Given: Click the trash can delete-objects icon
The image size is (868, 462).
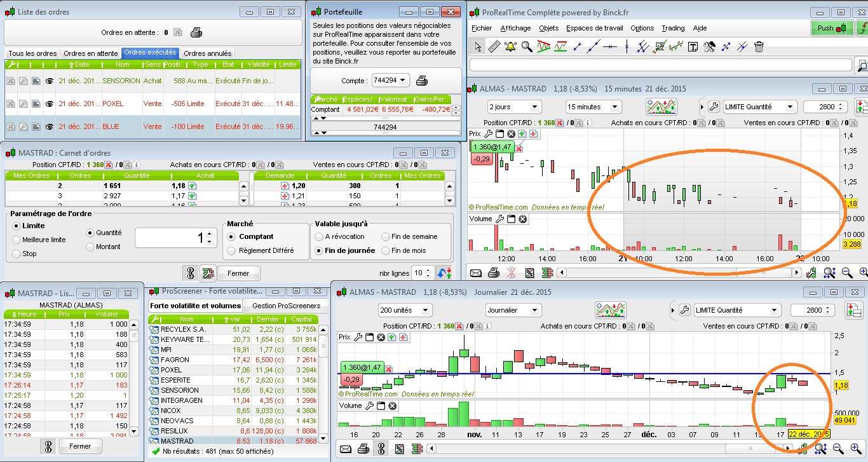Looking at the screenshot, I should (759, 46).
